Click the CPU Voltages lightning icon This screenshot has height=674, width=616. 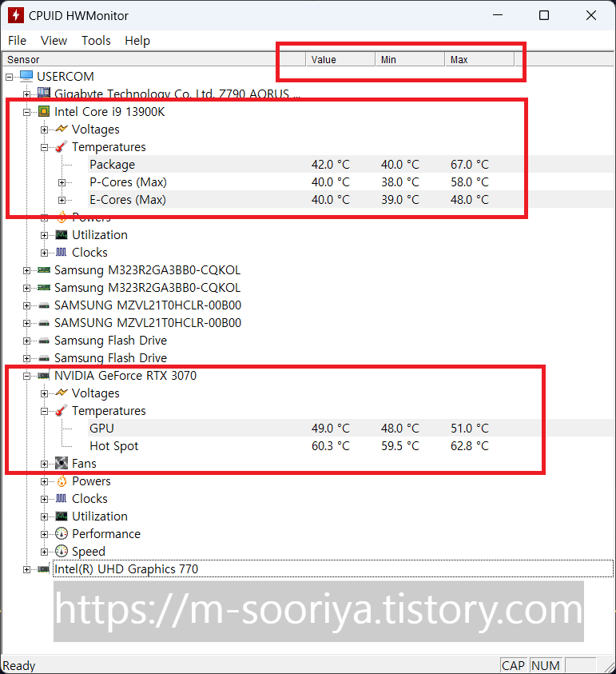(62, 129)
